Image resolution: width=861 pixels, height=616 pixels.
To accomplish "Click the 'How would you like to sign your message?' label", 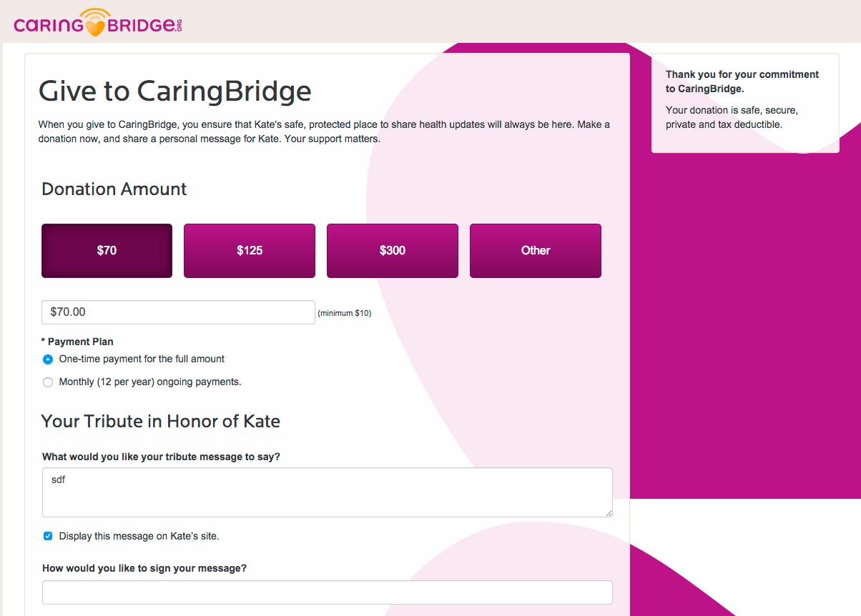I will coord(144,568).
